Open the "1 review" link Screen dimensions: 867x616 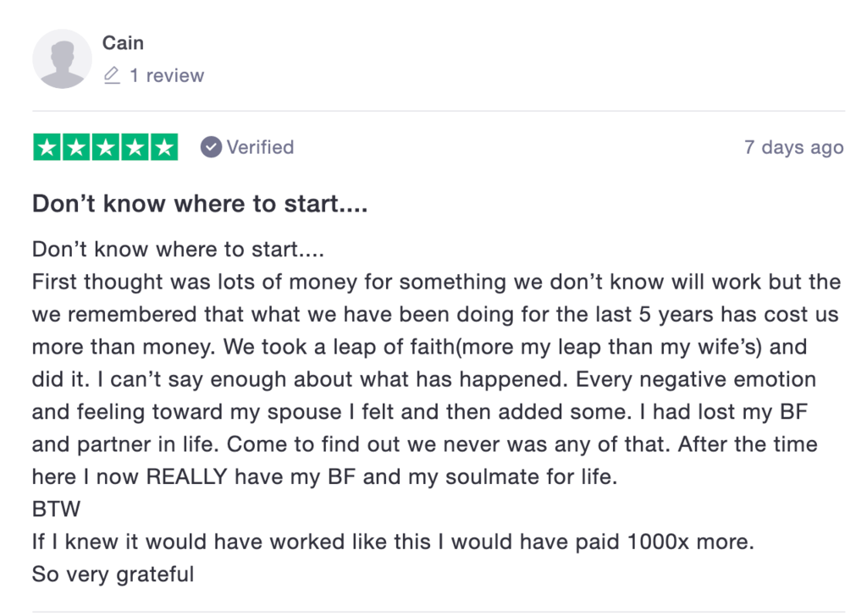click(166, 76)
